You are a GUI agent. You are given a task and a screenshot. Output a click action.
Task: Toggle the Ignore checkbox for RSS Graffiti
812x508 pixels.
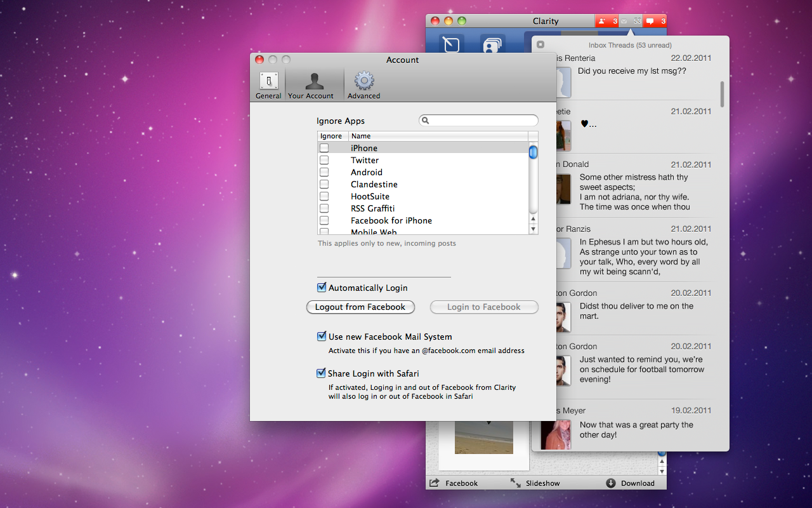324,208
